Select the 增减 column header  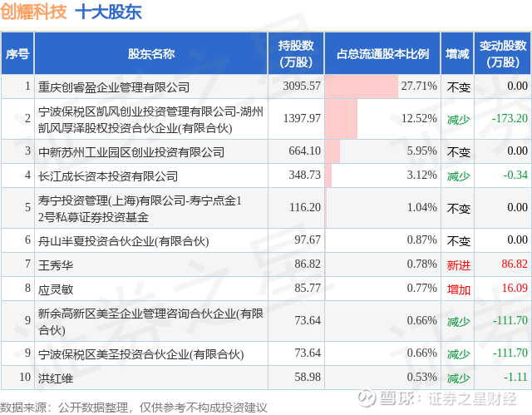pos(457,53)
